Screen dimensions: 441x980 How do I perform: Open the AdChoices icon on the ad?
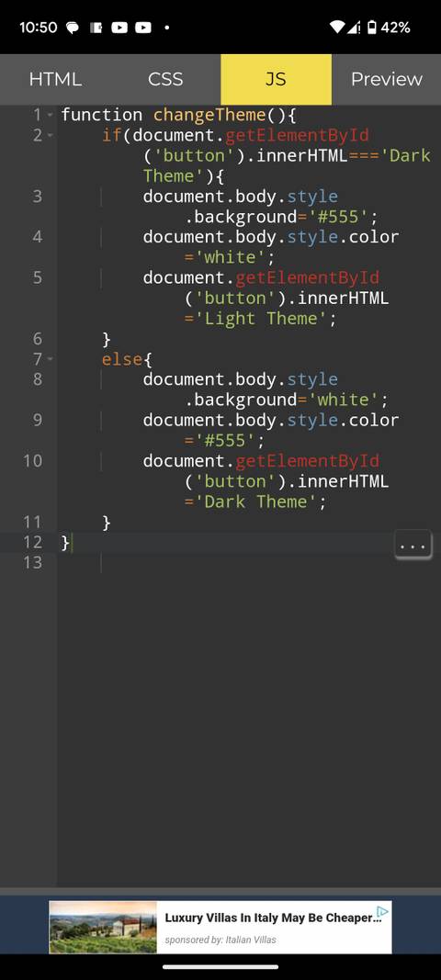click(x=383, y=912)
